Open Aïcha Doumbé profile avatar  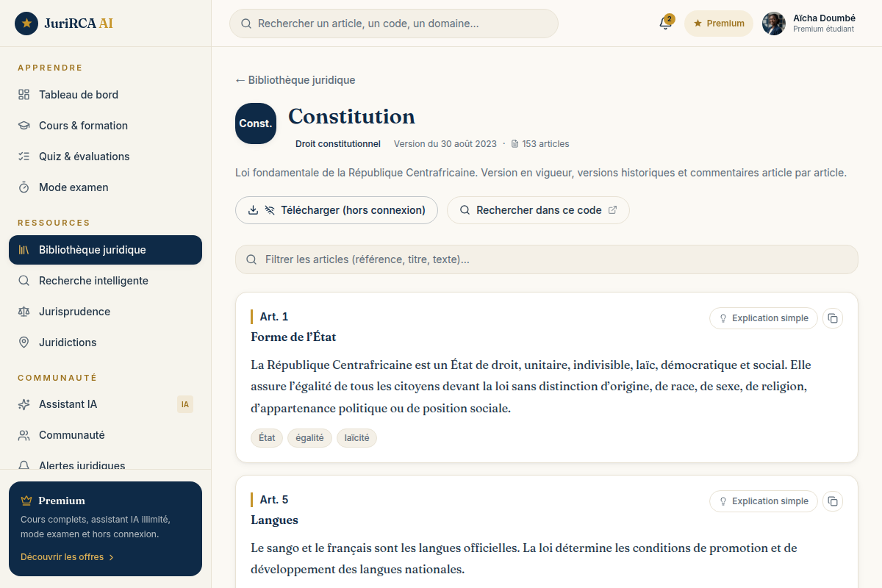tap(774, 24)
